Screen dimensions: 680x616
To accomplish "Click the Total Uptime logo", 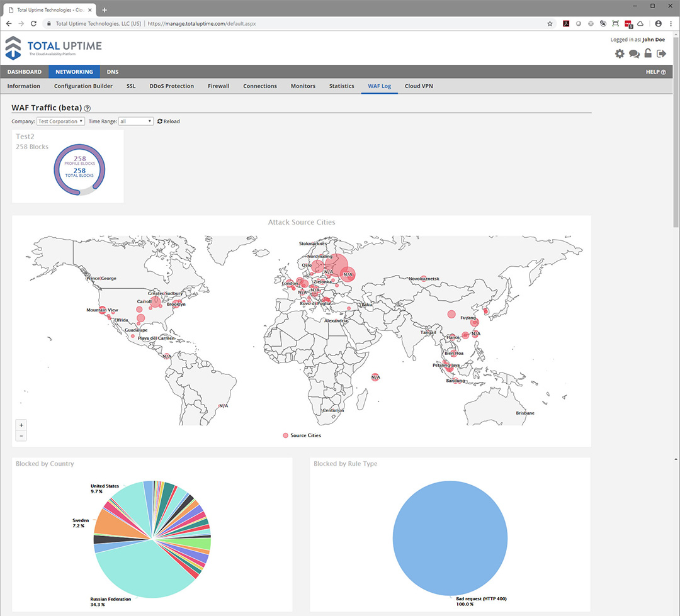I will [54, 47].
